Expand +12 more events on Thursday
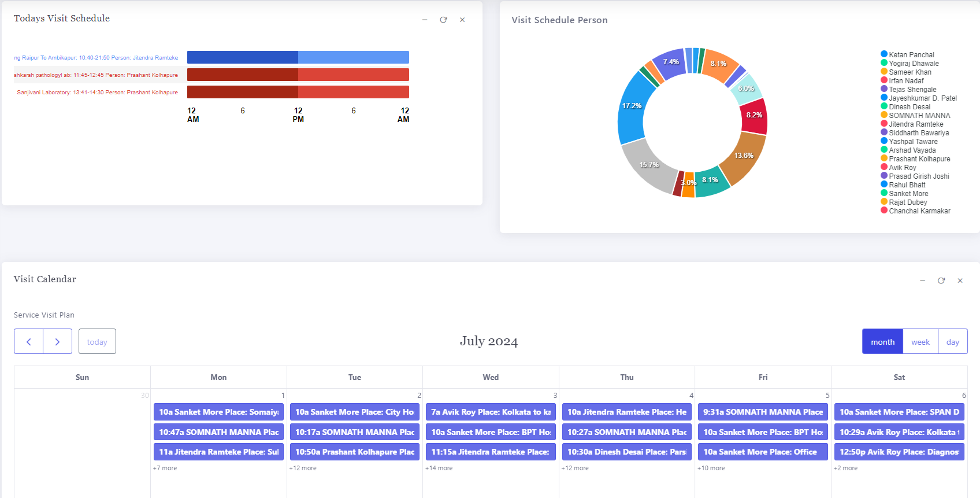This screenshot has height=498, width=980. pyautogui.click(x=575, y=468)
